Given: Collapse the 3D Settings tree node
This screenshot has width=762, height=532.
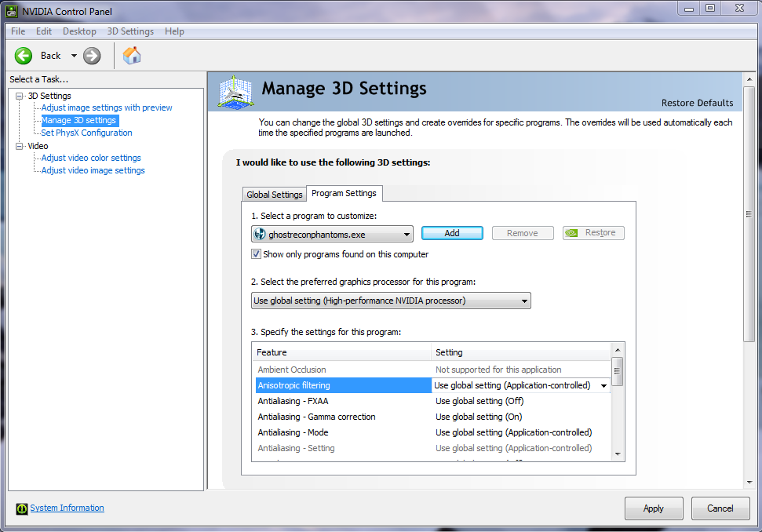Looking at the screenshot, I should pos(20,97).
